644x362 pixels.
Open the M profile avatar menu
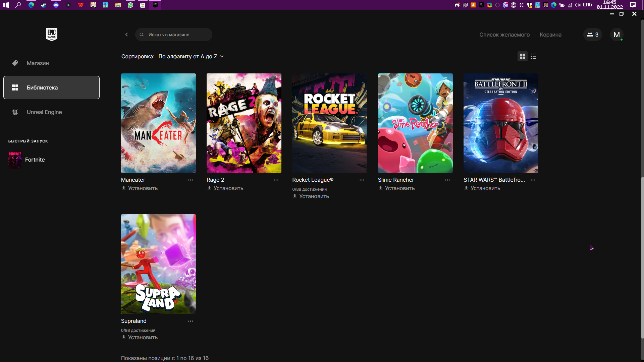click(x=616, y=35)
